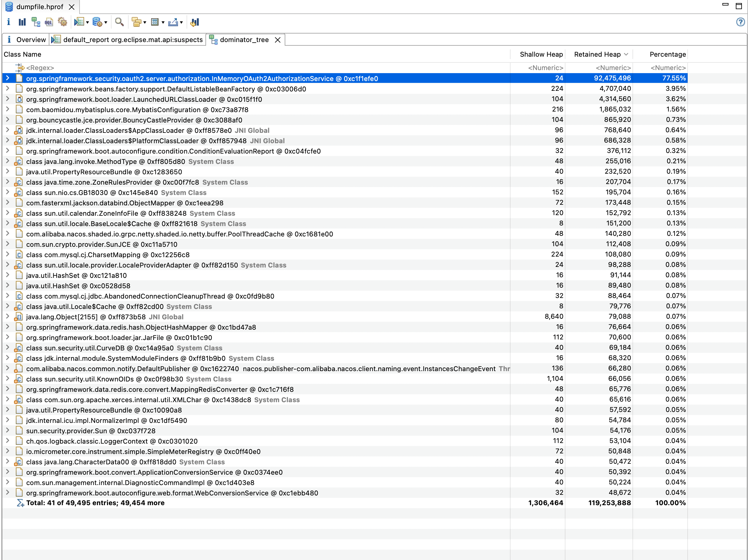Click retained heap value 92,475,496

pos(612,78)
